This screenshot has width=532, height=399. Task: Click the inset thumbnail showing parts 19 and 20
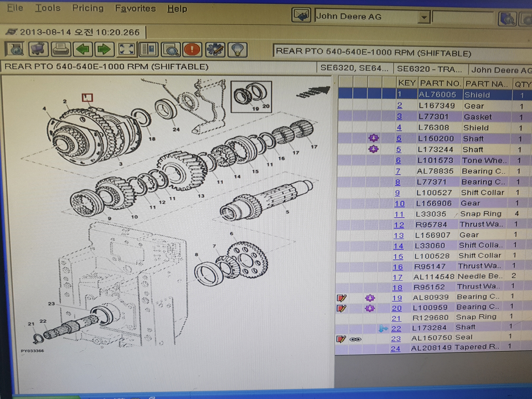(251, 97)
